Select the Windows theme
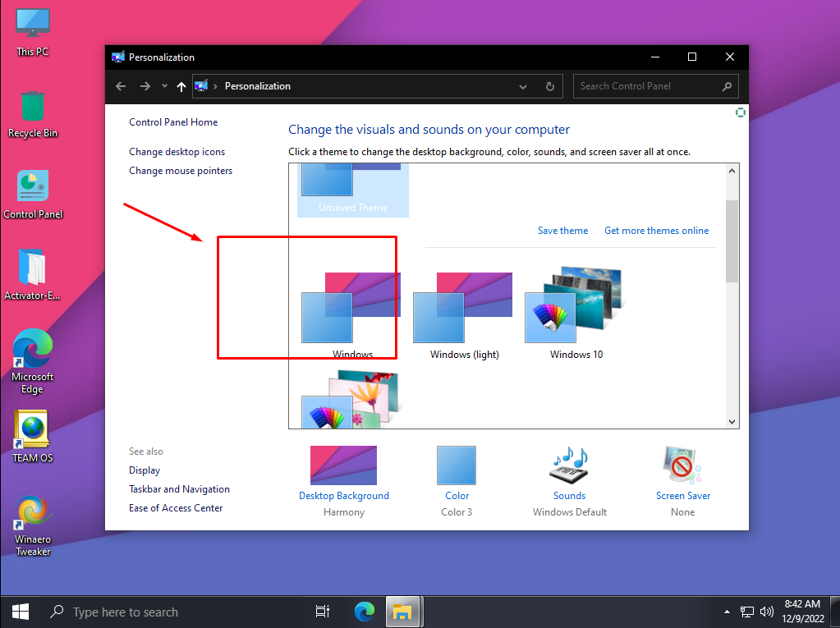Image resolution: width=840 pixels, height=628 pixels. tap(352, 316)
